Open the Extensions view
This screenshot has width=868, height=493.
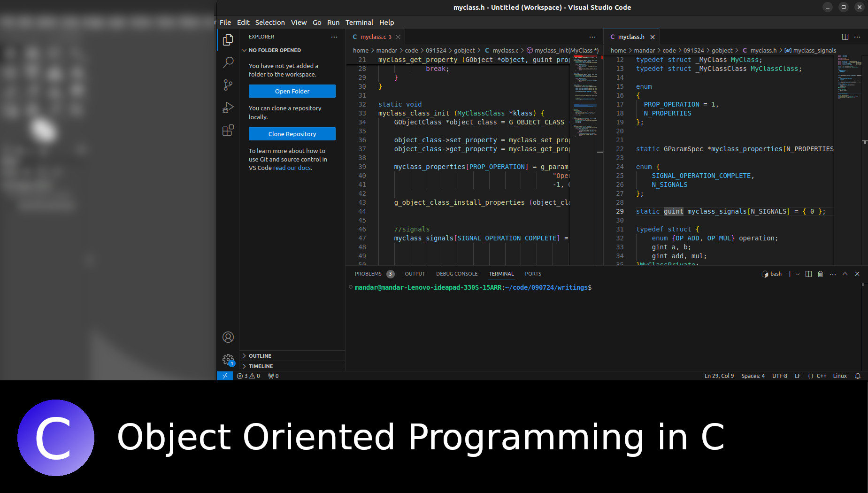click(x=228, y=130)
